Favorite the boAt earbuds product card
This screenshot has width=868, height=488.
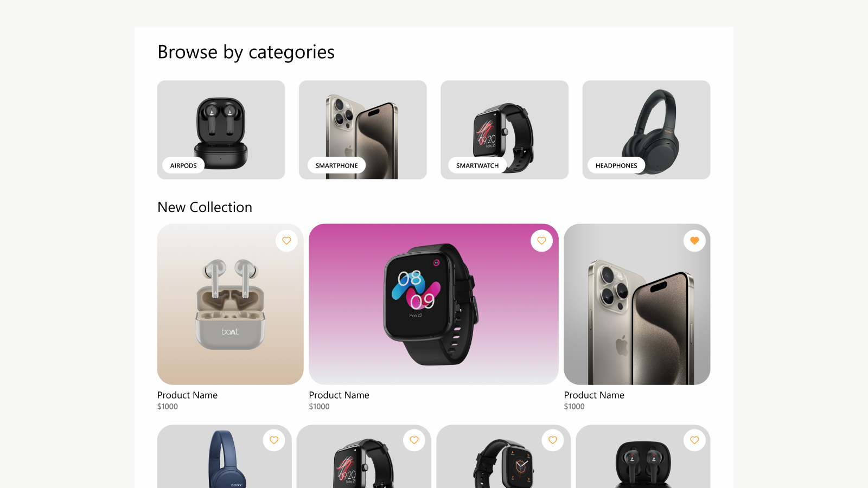point(286,241)
